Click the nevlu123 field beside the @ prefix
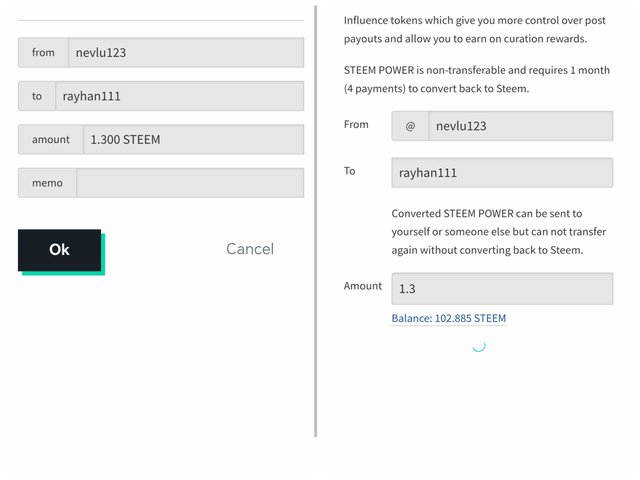The image size is (640, 480). [520, 126]
